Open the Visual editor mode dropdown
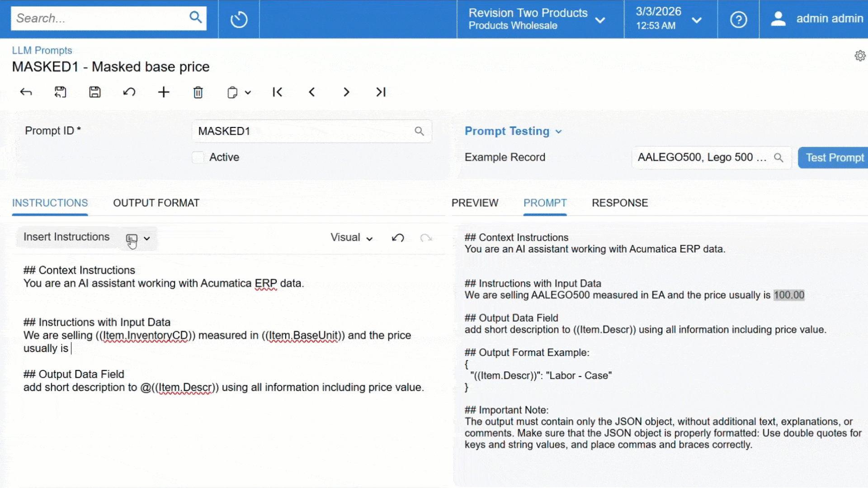The height and width of the screenshot is (488, 868). click(x=352, y=238)
